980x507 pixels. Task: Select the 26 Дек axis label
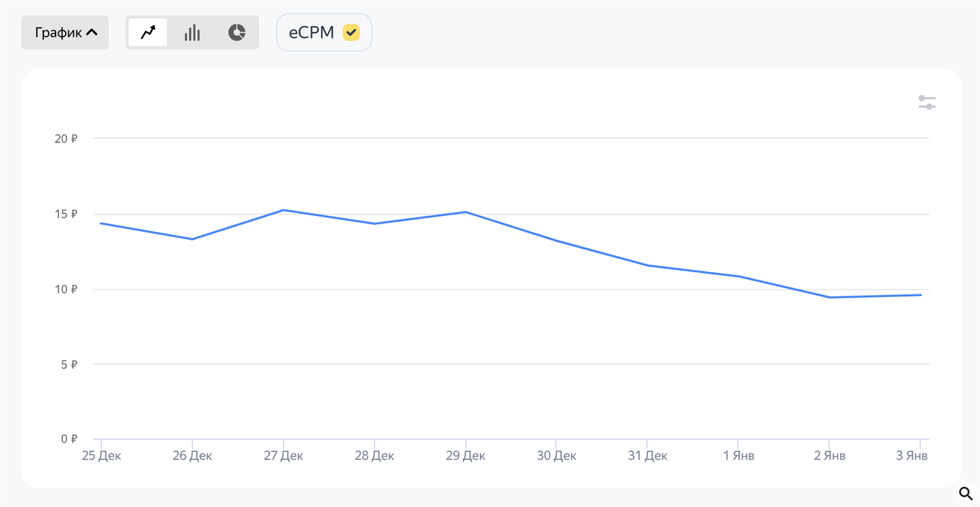[x=192, y=455]
